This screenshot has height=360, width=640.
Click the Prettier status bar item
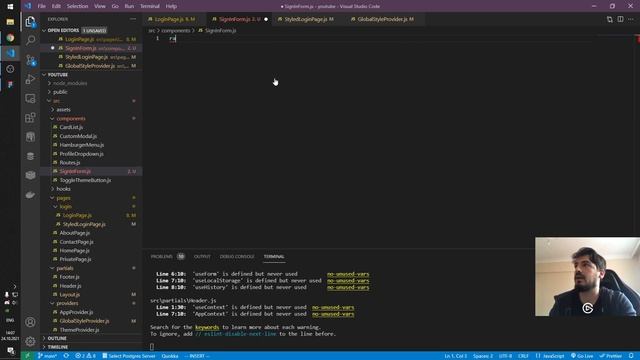click(610, 356)
